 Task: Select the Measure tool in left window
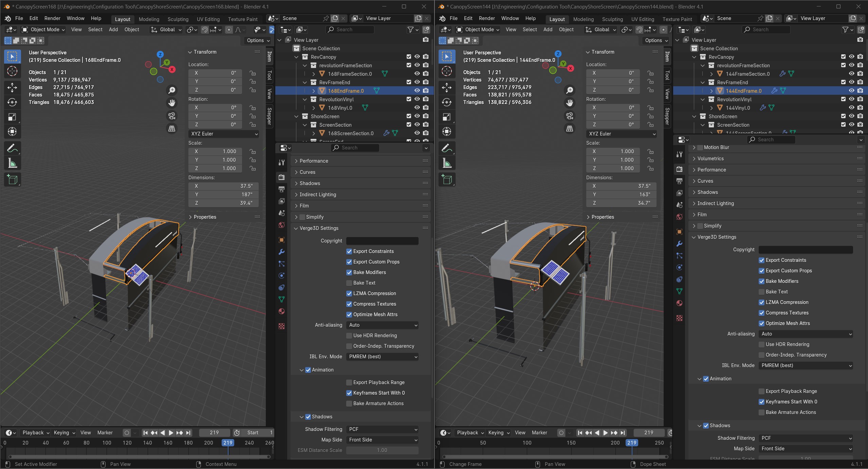[x=12, y=163]
